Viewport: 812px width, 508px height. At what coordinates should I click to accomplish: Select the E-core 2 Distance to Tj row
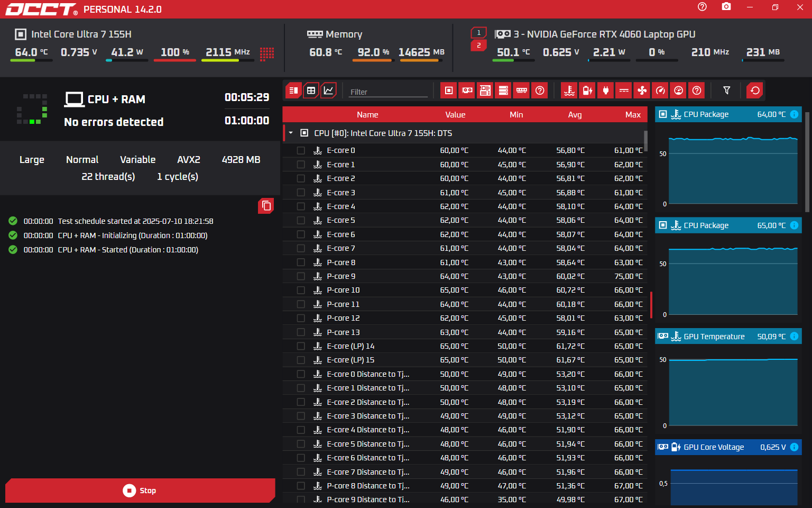[x=465, y=402]
